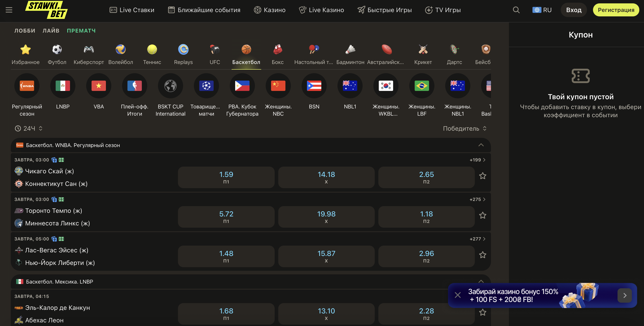This screenshot has height=326, width=644.
Task: Open the Победитель market dropdown
Action: point(464,128)
